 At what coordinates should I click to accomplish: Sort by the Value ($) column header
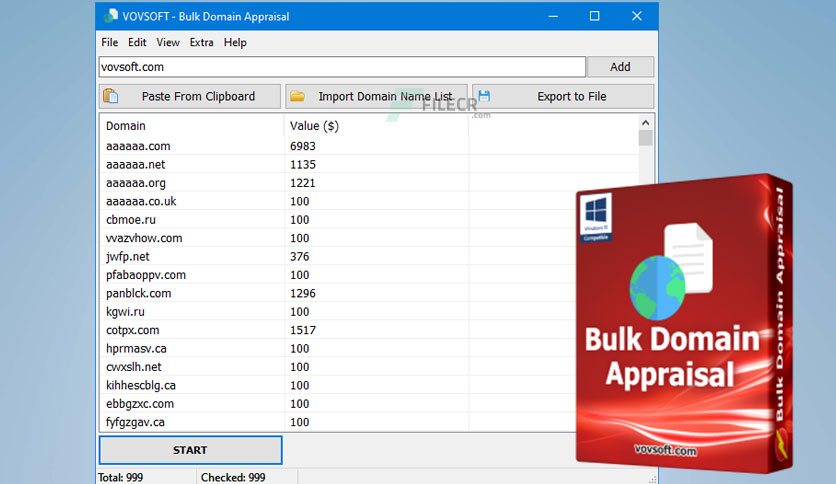(376, 126)
